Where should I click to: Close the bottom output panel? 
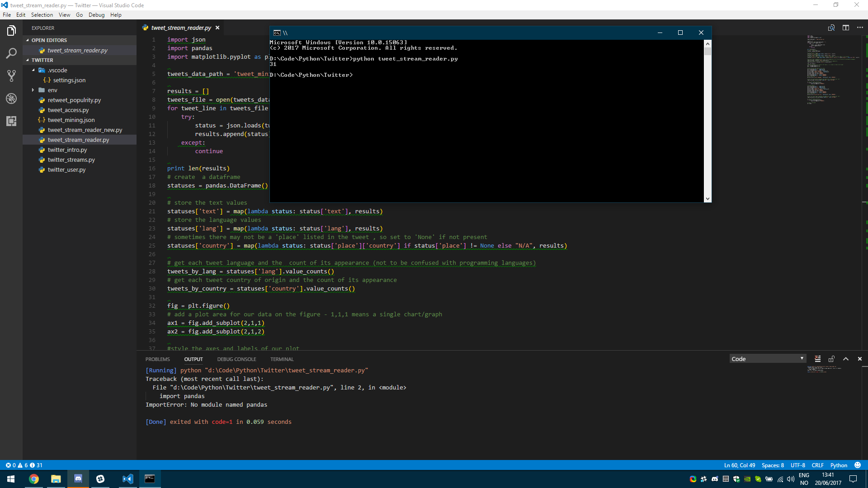click(860, 359)
